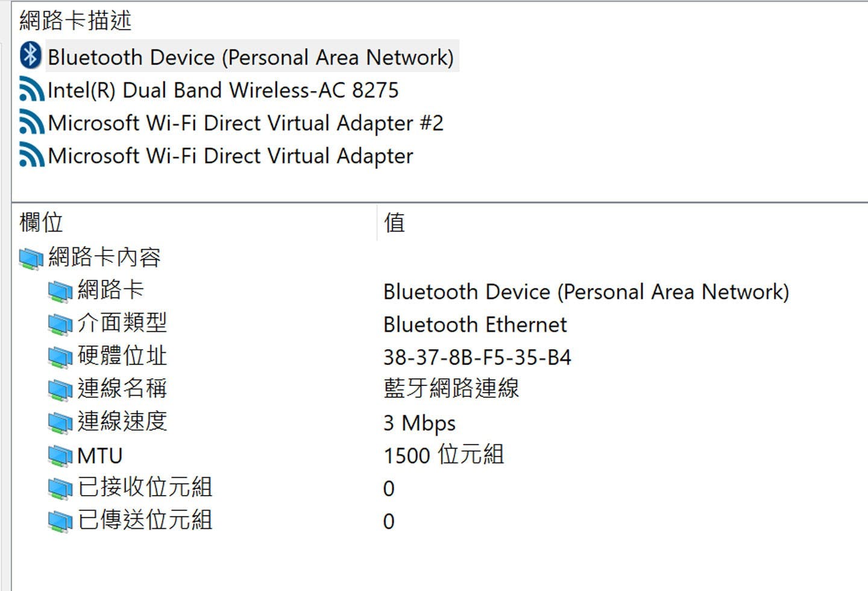Select the 連線名稱 row
The width and height of the screenshot is (868, 591).
coord(122,389)
